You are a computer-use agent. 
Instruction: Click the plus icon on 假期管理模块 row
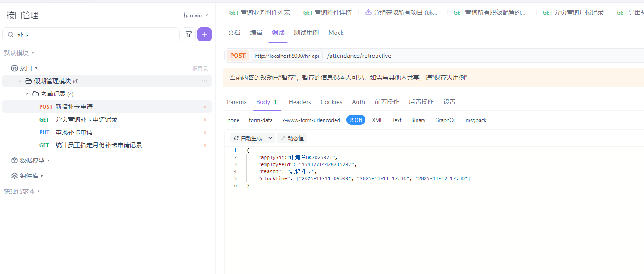(194, 81)
